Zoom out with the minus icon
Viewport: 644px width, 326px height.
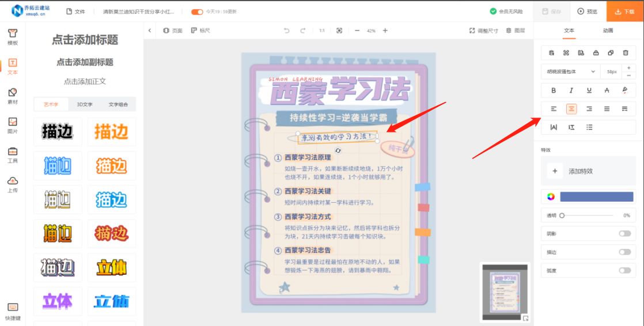click(x=357, y=31)
